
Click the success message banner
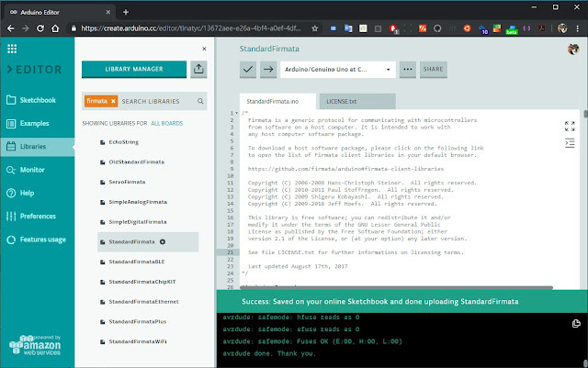[x=402, y=301]
